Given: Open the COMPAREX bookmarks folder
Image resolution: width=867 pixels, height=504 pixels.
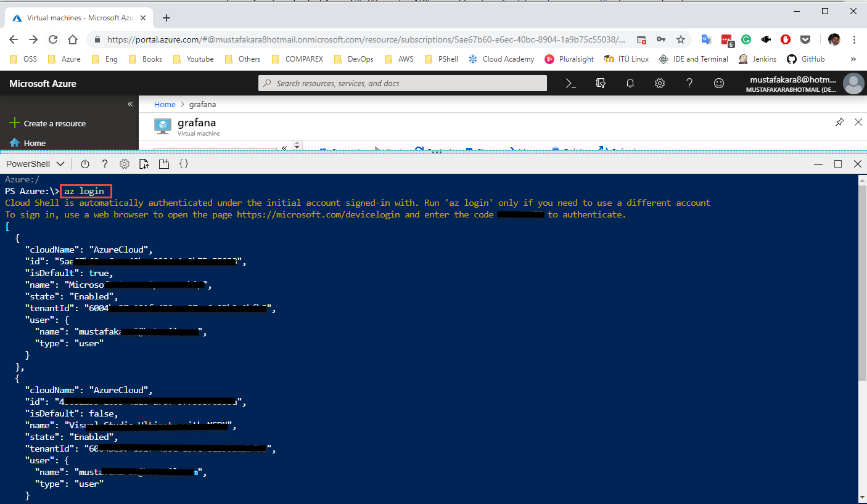Looking at the screenshot, I should [x=298, y=59].
